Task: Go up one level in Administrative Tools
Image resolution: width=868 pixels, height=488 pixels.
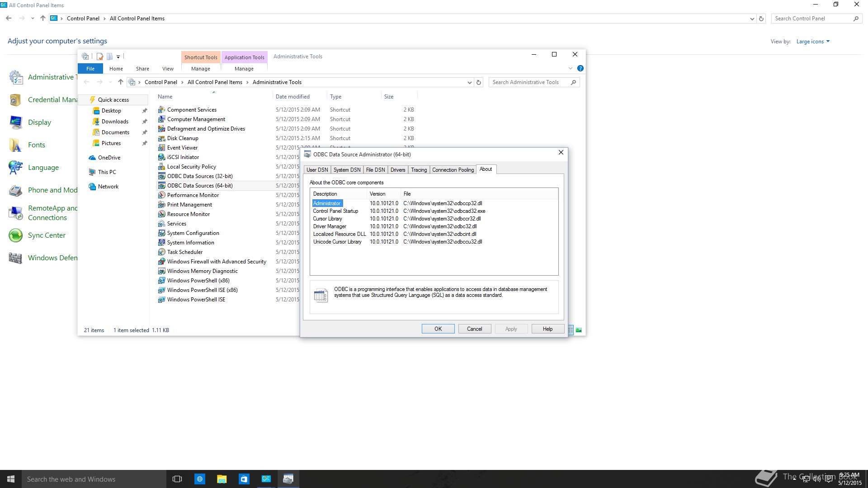Action: point(120,82)
